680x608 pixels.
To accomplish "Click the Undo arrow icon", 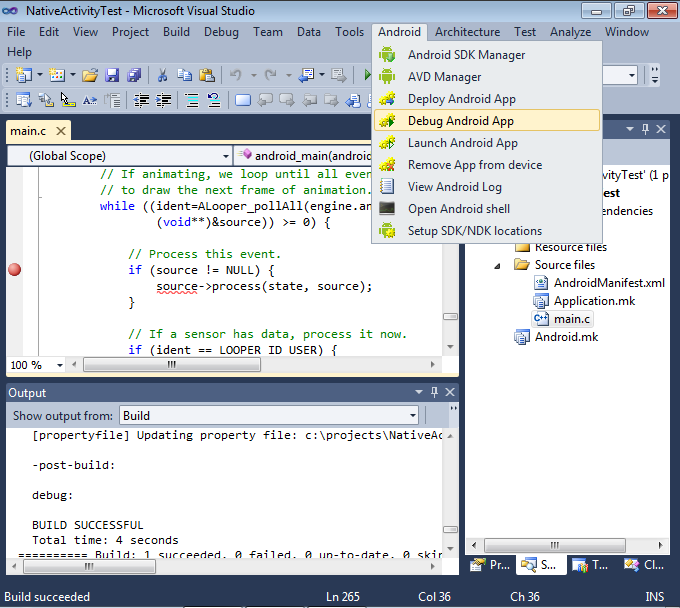I will [235, 75].
